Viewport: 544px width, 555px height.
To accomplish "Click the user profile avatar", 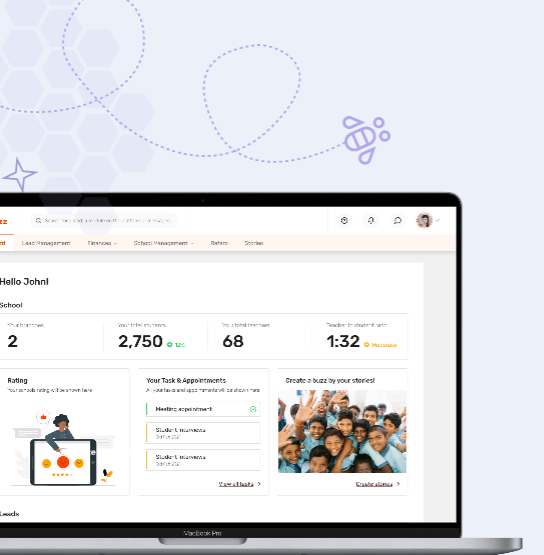I will point(424,221).
